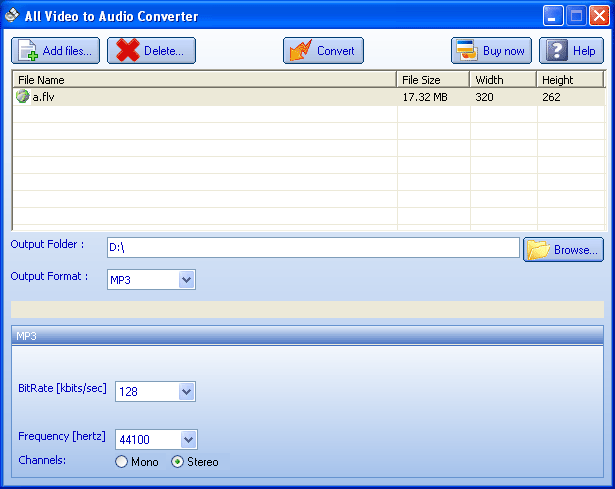Viewport: 615px width, 489px height.
Task: Browse for an output folder
Action: (563, 249)
